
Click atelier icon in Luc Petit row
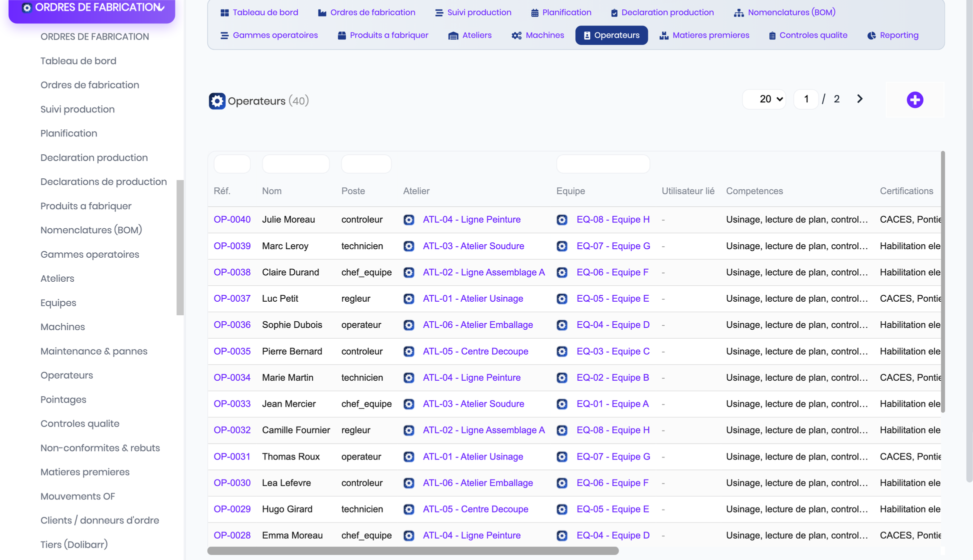409,299
